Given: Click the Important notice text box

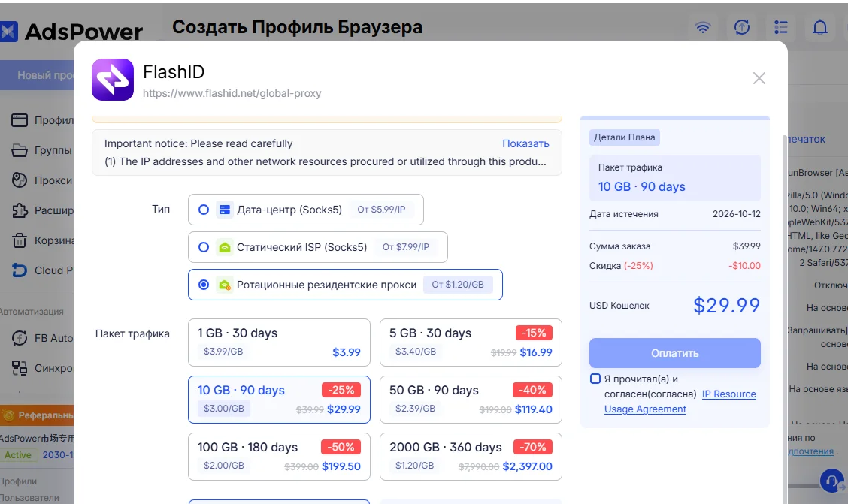Looking at the screenshot, I should pyautogui.click(x=327, y=153).
